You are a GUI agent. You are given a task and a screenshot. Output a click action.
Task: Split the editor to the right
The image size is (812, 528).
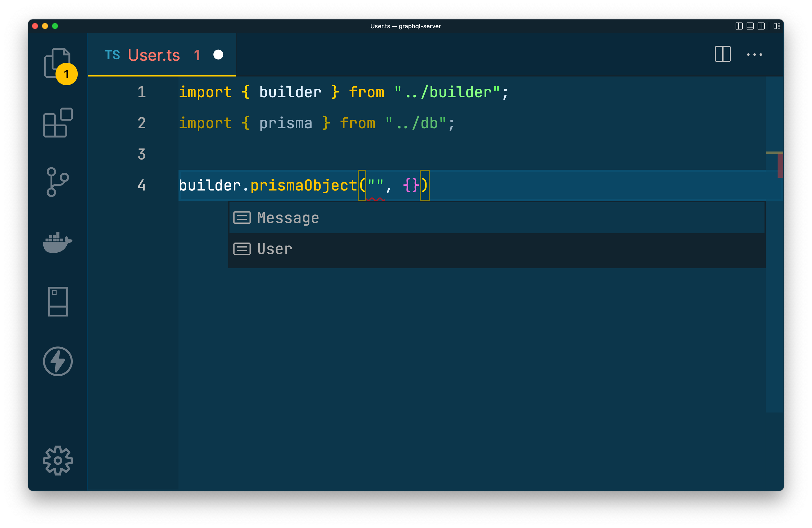[x=722, y=54]
